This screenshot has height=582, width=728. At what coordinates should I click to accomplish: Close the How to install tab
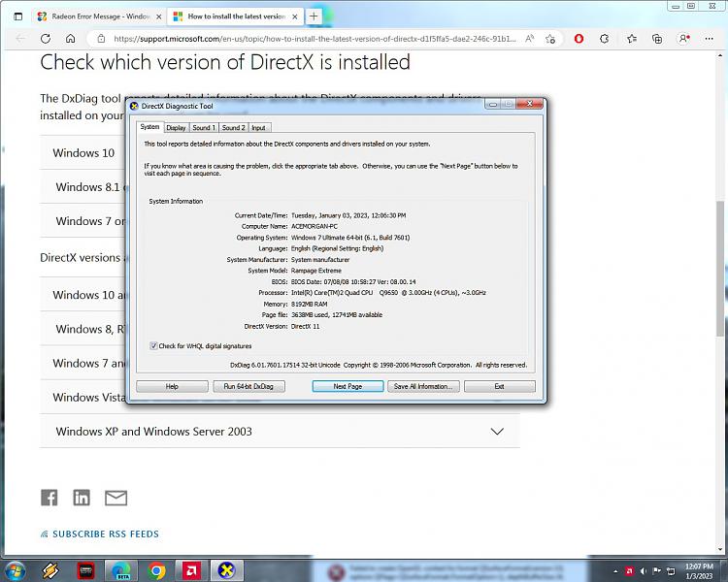[294, 16]
